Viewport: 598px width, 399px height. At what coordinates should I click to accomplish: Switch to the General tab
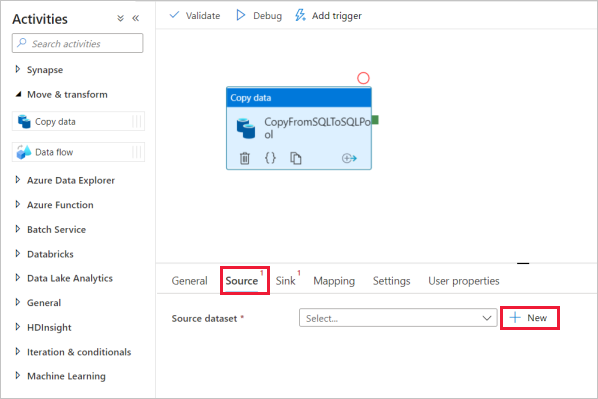(x=190, y=281)
